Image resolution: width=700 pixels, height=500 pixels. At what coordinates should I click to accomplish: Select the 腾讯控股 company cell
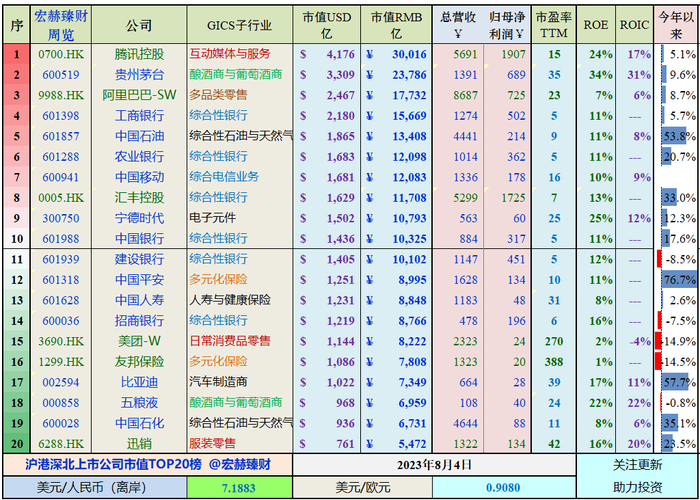coord(139,54)
